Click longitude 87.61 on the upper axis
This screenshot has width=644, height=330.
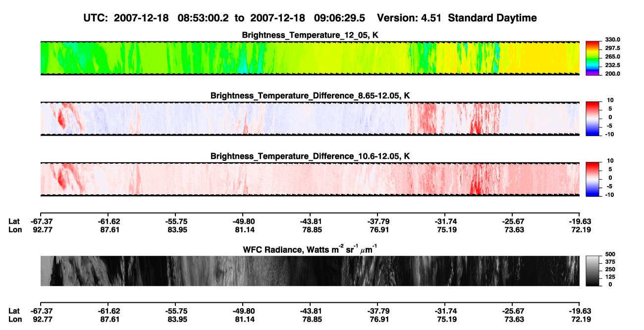pyautogui.click(x=109, y=229)
